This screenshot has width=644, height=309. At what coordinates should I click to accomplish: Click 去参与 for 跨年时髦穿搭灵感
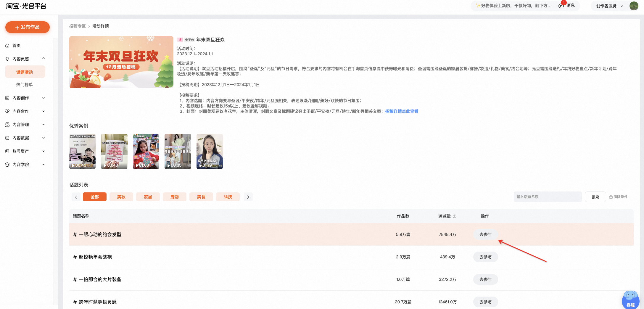[485, 302]
